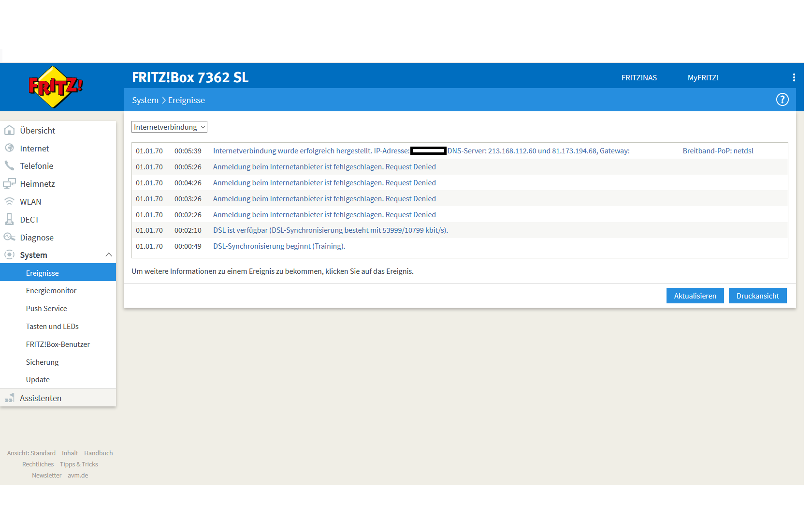Click the phone handset icon beside Telefonie
The height and width of the screenshot is (508, 812).
[9, 165]
